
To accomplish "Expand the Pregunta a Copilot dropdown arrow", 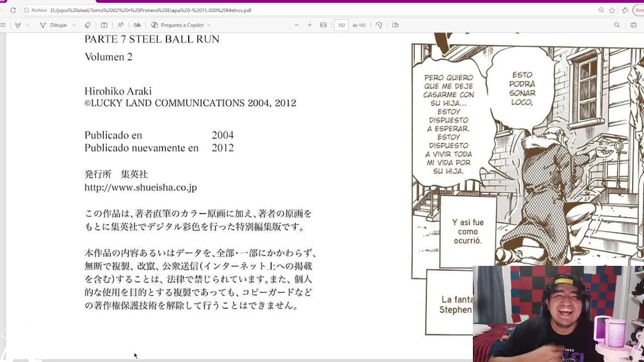I will point(209,25).
